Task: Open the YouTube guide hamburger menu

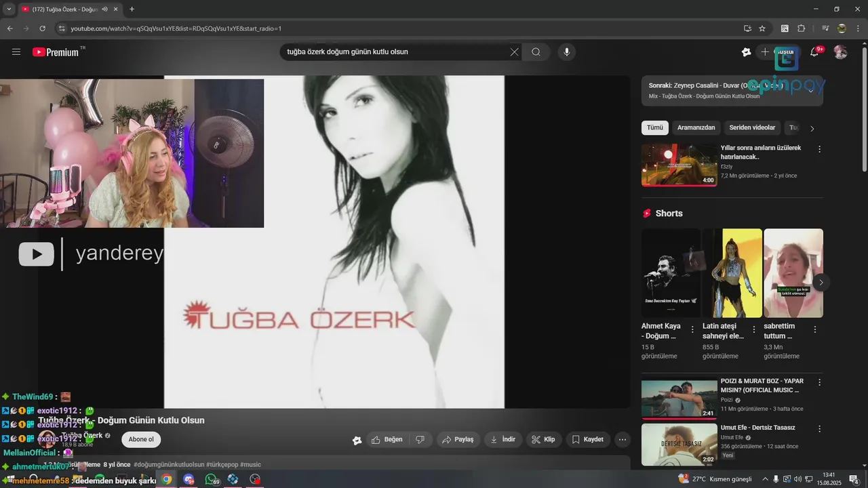Action: [16, 52]
